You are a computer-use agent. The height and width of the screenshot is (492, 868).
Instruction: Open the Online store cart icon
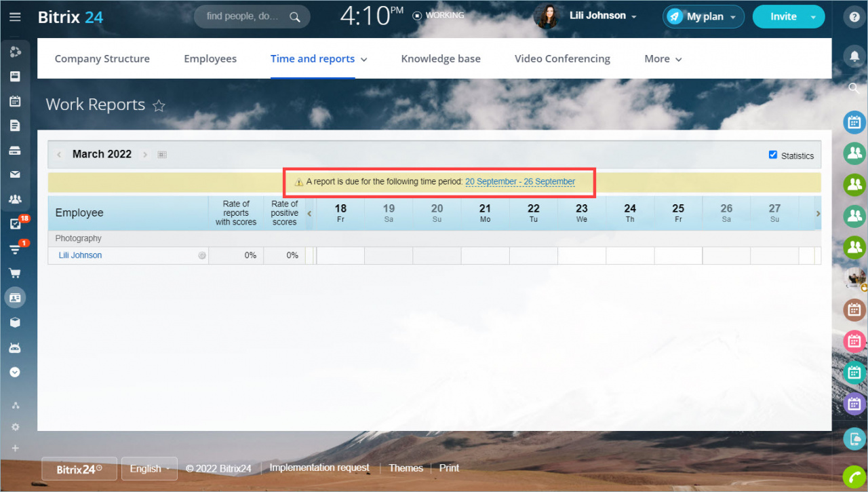click(x=15, y=273)
